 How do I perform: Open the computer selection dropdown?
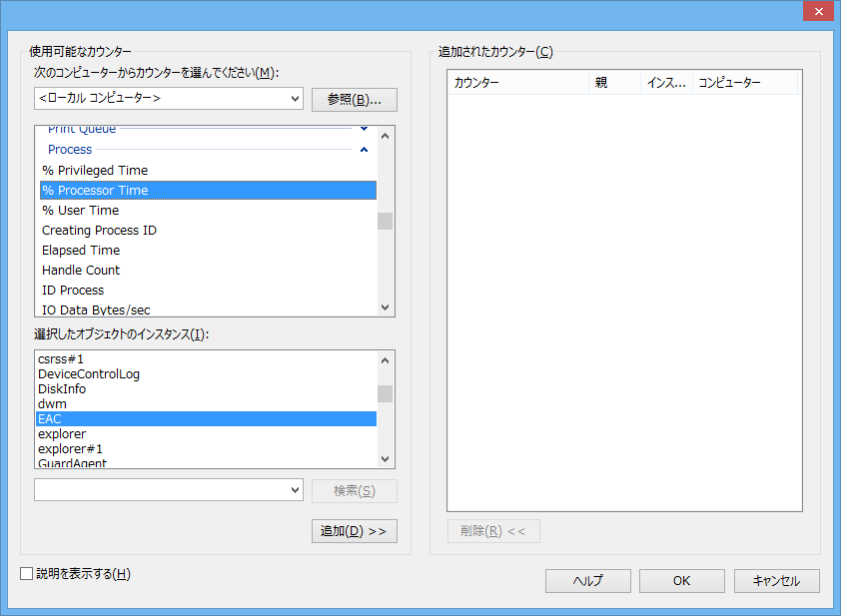point(294,99)
